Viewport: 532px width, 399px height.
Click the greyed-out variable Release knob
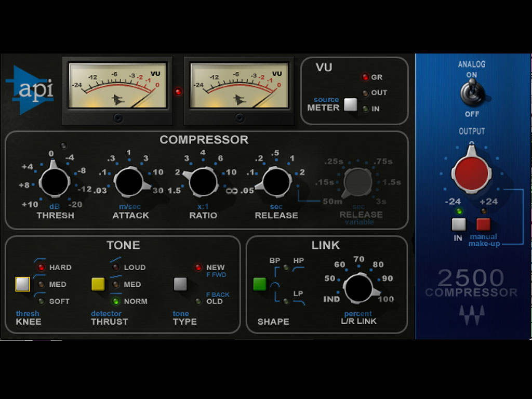pyautogui.click(x=358, y=182)
